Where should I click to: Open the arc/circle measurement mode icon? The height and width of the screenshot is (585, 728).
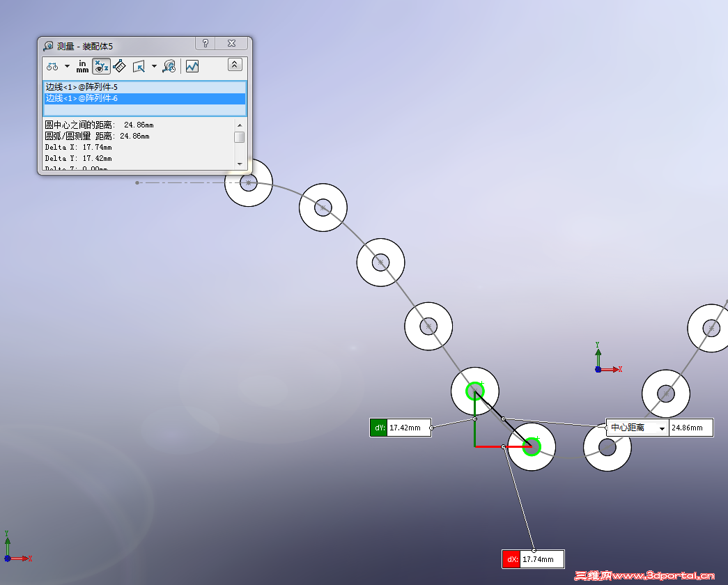(52, 66)
